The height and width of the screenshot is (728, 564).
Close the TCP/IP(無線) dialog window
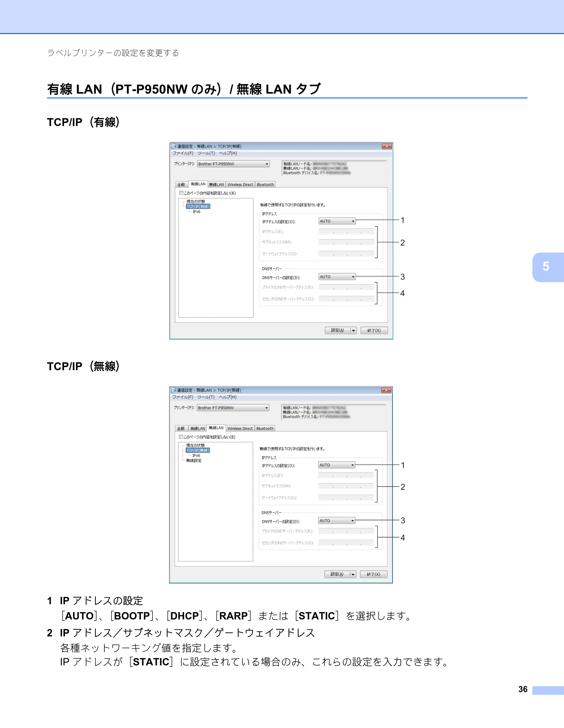click(386, 390)
